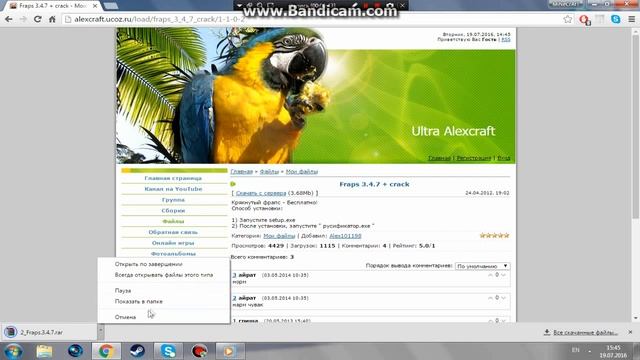Screen dimensions: 640x360
Task: Open the media player taskbar icon
Action: click(229, 351)
